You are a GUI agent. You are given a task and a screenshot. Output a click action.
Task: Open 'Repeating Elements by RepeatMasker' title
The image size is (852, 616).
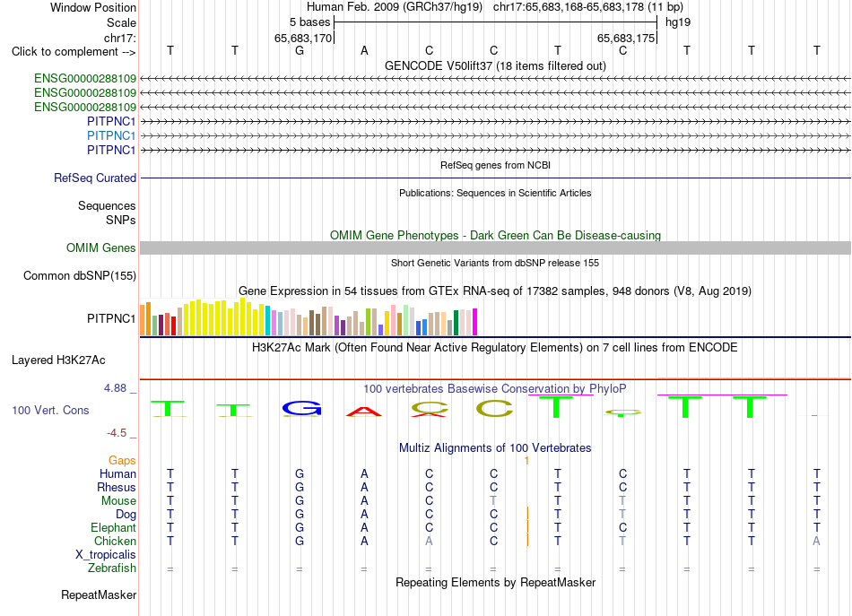pos(495,582)
